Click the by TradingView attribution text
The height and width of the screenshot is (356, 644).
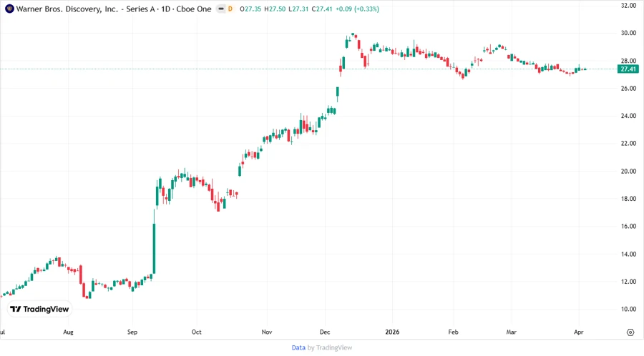coord(330,348)
